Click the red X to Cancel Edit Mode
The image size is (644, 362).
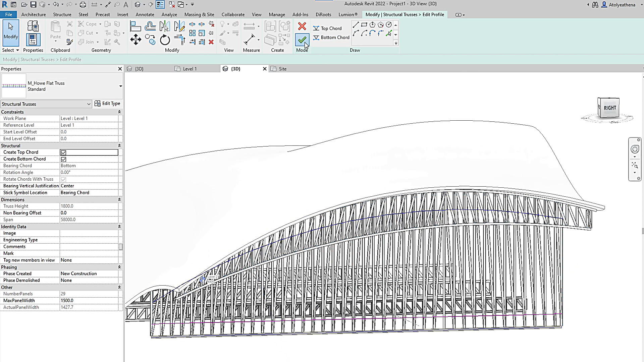(x=302, y=26)
